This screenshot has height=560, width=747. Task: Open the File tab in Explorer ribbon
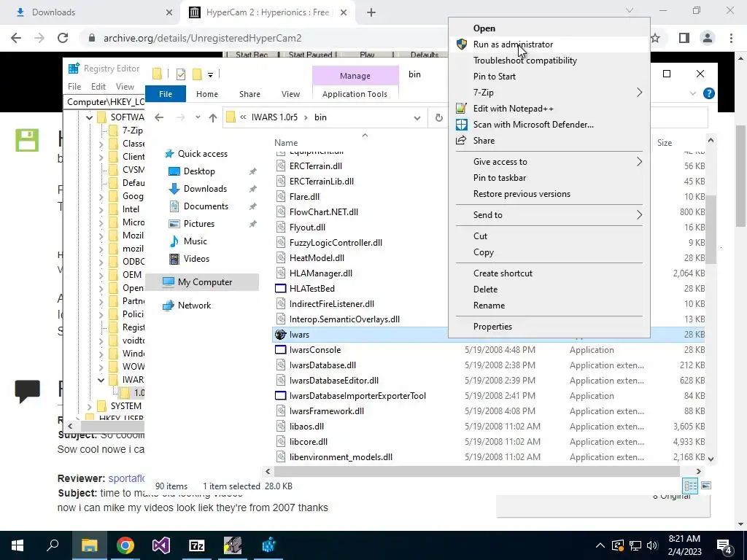tap(166, 94)
